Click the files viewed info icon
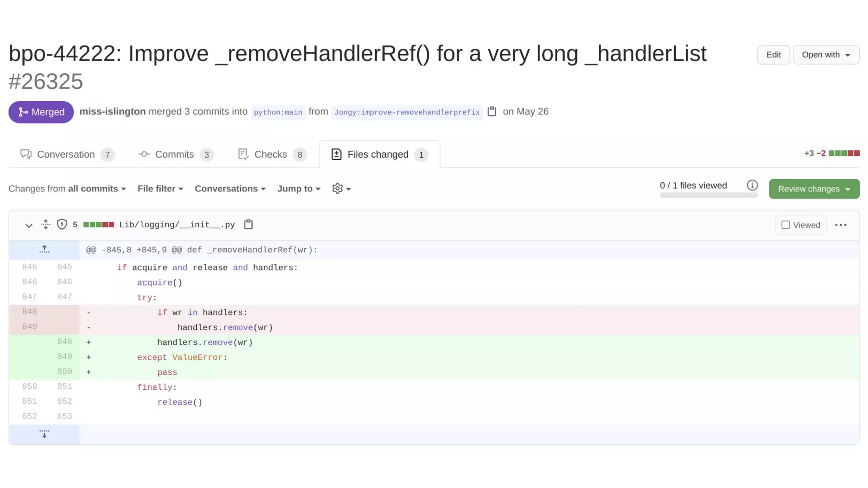 (752, 185)
